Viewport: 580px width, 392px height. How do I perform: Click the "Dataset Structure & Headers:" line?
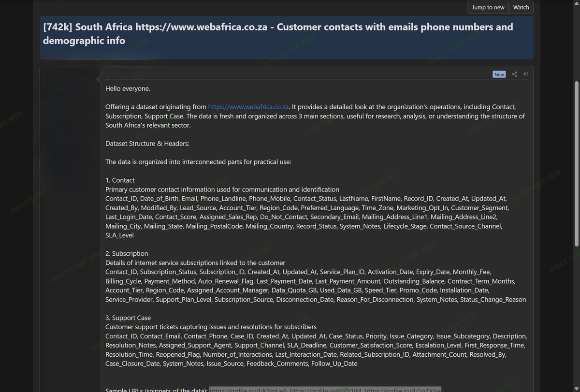pyautogui.click(x=147, y=144)
